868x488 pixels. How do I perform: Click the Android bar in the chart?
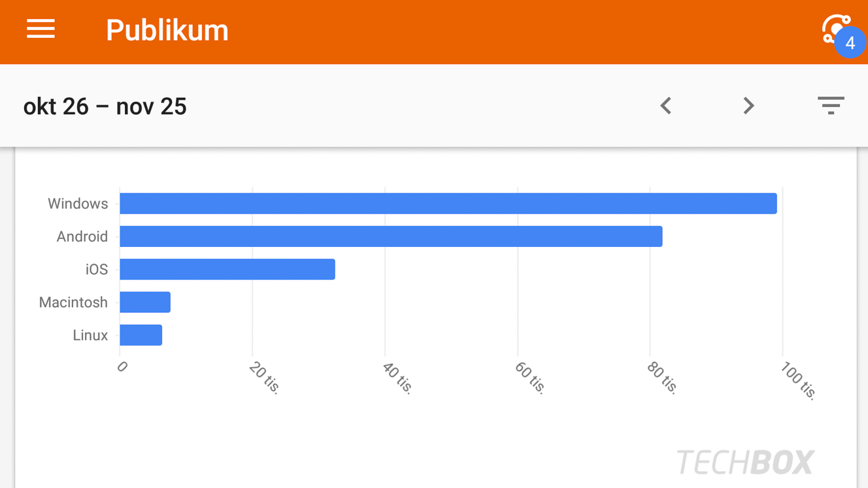(x=391, y=236)
